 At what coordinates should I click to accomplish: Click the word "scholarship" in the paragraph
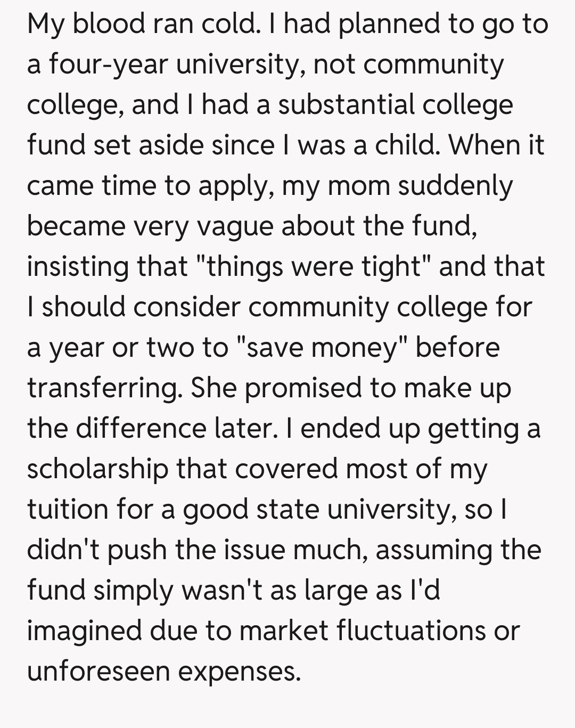[97, 469]
